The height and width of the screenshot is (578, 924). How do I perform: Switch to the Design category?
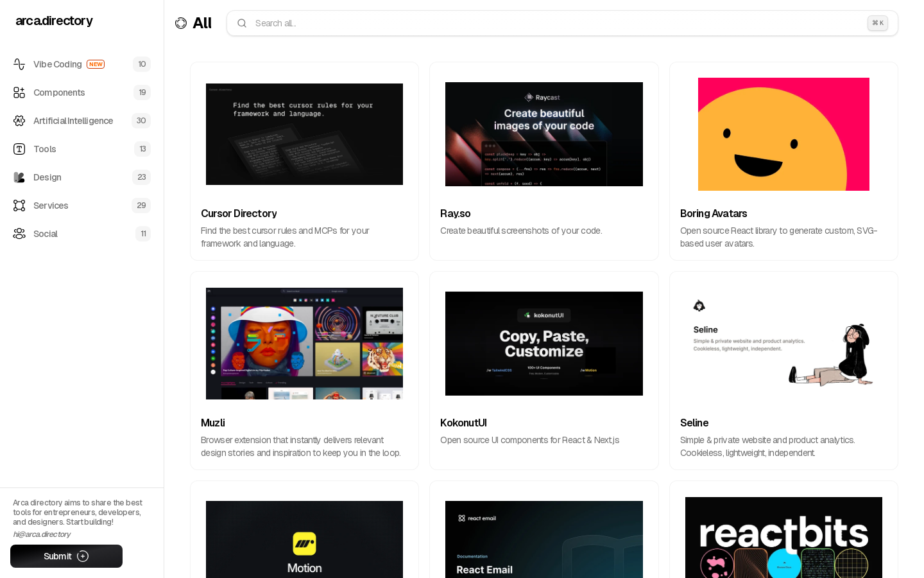[81, 177]
